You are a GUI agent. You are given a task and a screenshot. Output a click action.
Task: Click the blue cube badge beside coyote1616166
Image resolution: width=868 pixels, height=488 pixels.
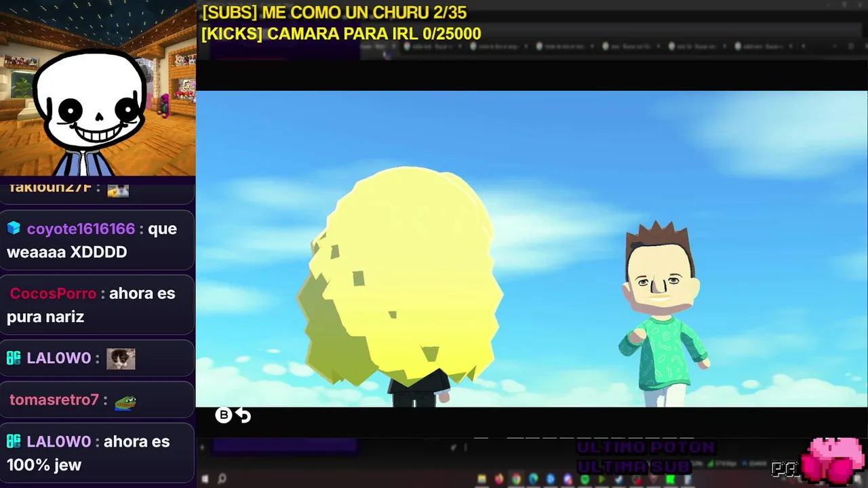[14, 228]
